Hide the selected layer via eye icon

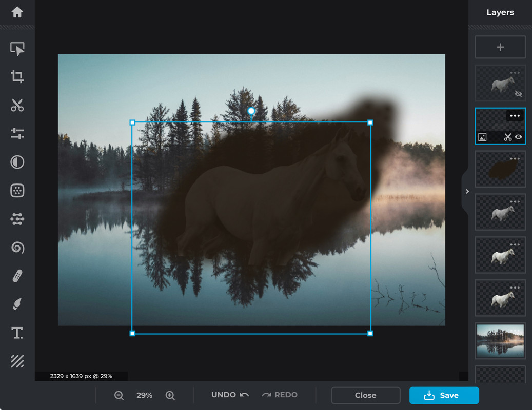(519, 137)
